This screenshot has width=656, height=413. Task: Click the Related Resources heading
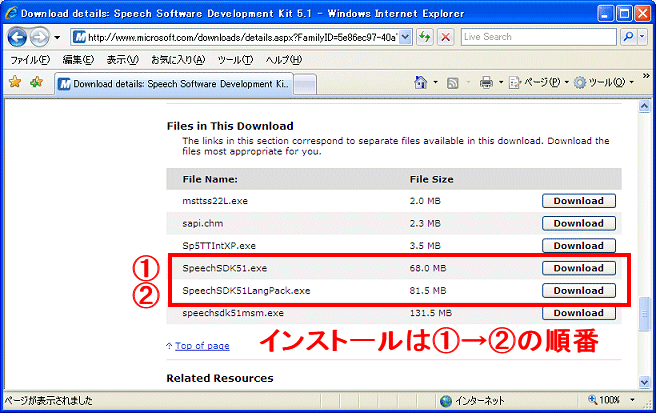coord(220,378)
